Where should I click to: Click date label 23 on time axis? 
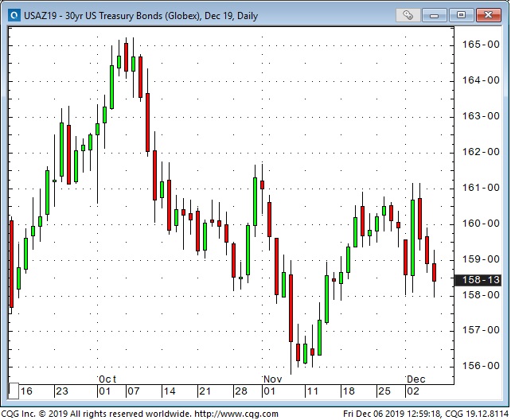pyautogui.click(x=62, y=391)
